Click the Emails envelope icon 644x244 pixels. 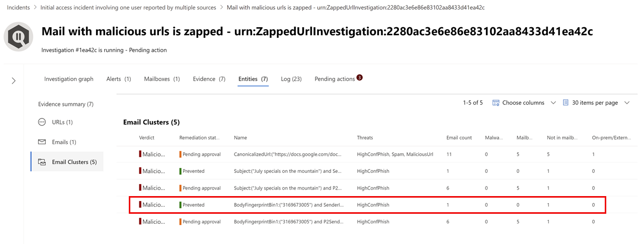(42, 142)
